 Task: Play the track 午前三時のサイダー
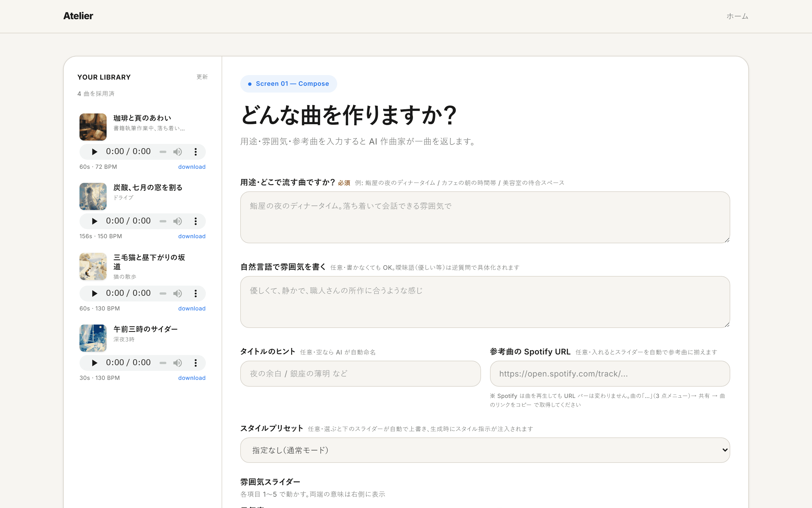click(94, 363)
